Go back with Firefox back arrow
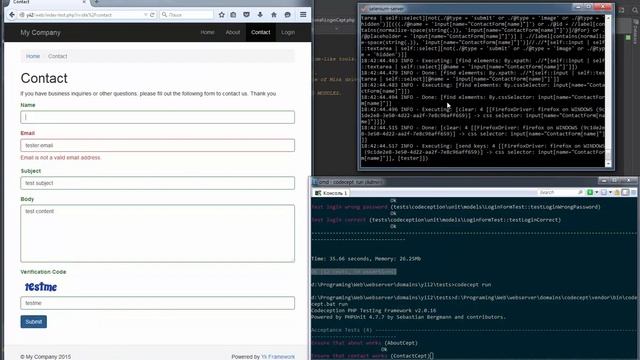Image resolution: width=640 pixels, height=360 pixels. pos(12,15)
